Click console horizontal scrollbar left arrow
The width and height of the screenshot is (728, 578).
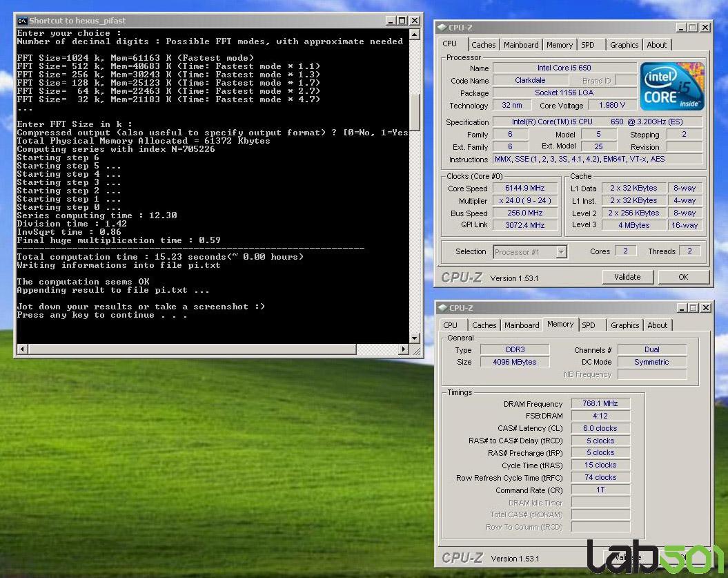22,349
